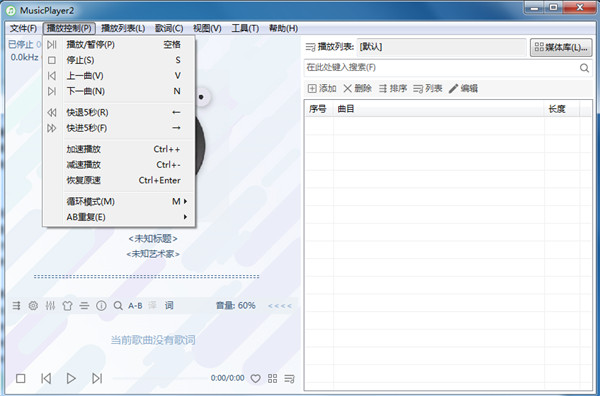The width and height of the screenshot is (600, 396).
Task: Open the 视图(V) menu
Action: (x=207, y=29)
